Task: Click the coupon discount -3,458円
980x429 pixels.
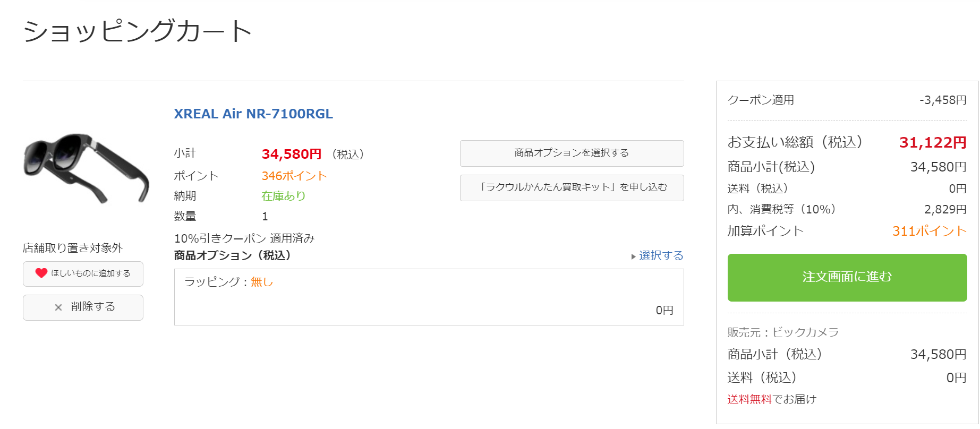Action: (x=943, y=100)
